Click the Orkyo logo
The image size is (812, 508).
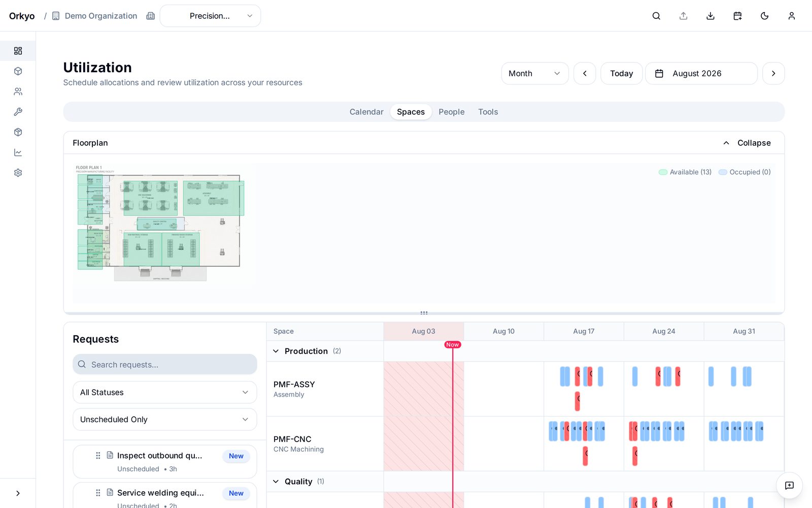click(22, 16)
